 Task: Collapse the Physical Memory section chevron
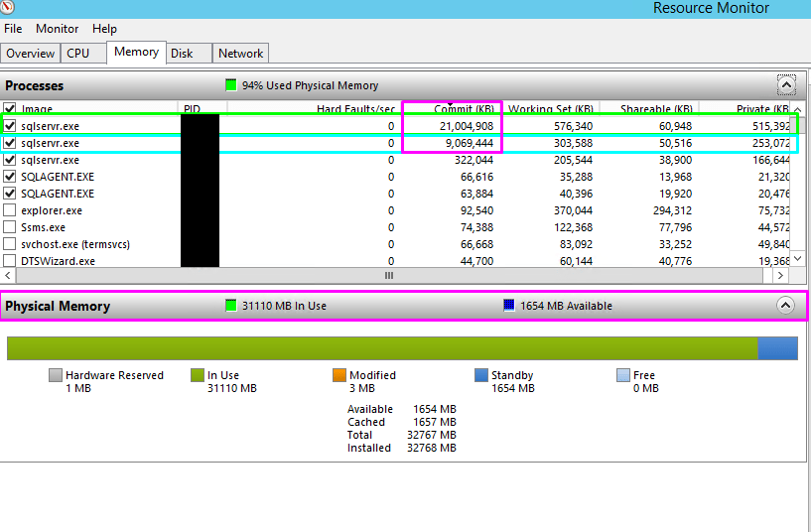point(785,306)
